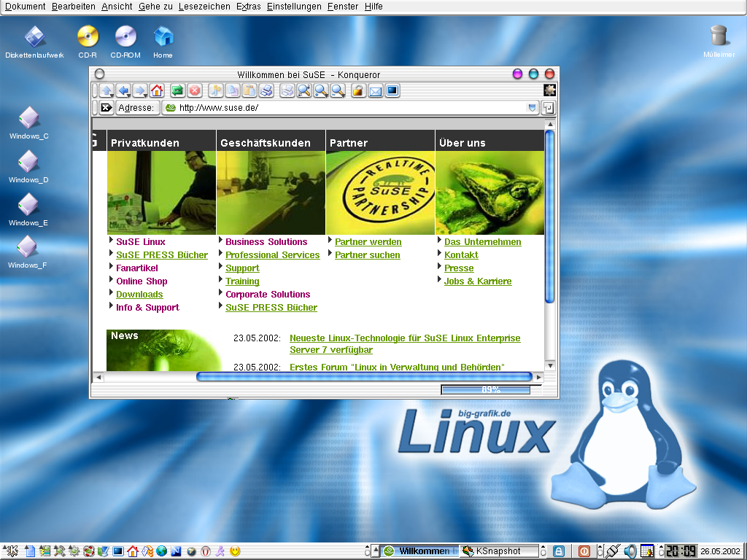Lock the screen with the panel padlock button
Image resolution: width=747 pixels, height=560 pixels.
pyautogui.click(x=559, y=551)
